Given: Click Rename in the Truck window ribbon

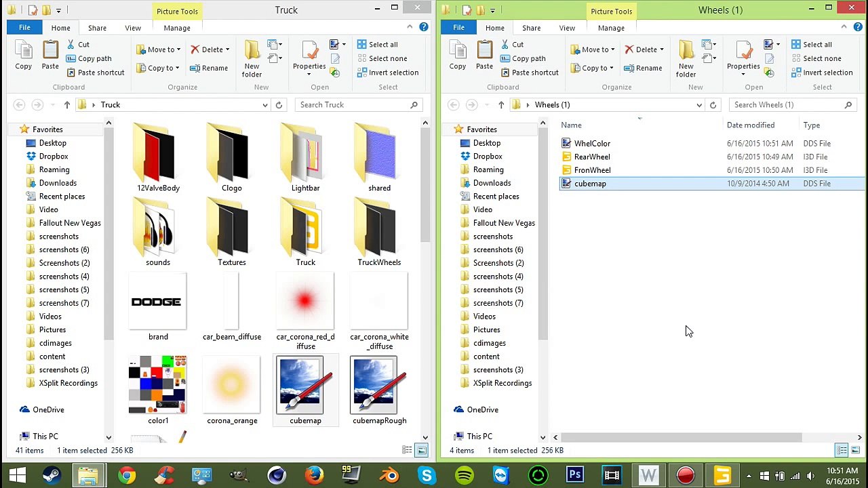Looking at the screenshot, I should 209,68.
